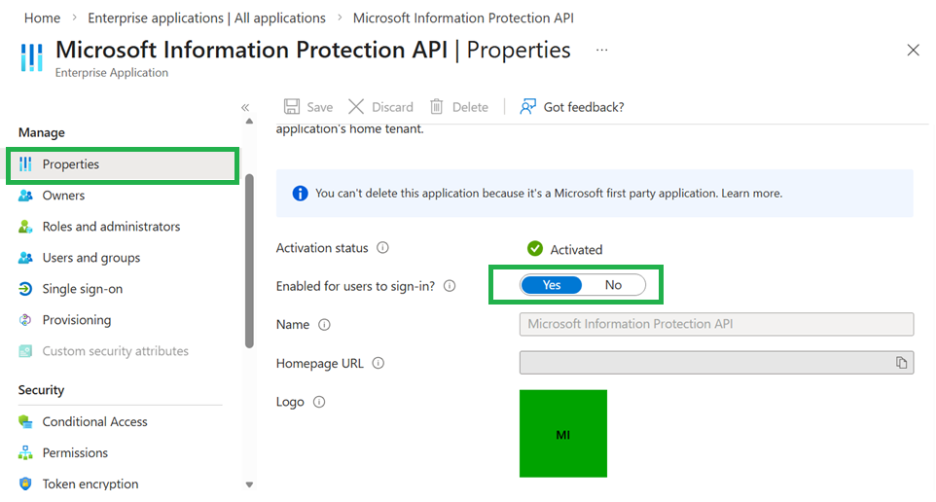Screen dimensions: 936x502
Task: Click the Activated status text
Action: tap(576, 250)
